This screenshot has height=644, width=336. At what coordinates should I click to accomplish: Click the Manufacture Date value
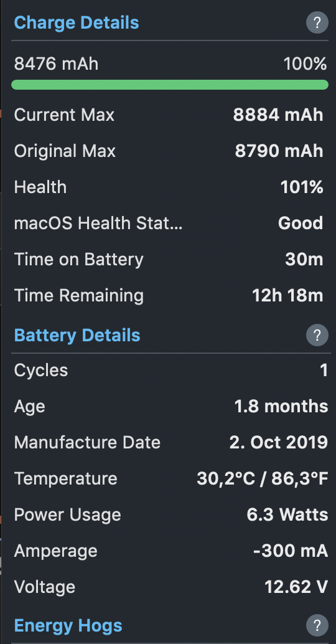coord(279,443)
